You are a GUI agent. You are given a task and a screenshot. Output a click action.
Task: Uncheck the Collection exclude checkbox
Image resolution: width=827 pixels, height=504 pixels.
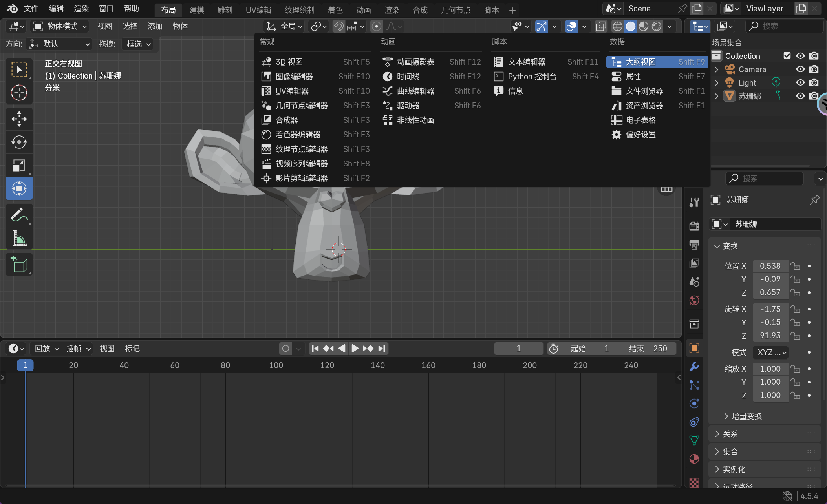pyautogui.click(x=787, y=56)
